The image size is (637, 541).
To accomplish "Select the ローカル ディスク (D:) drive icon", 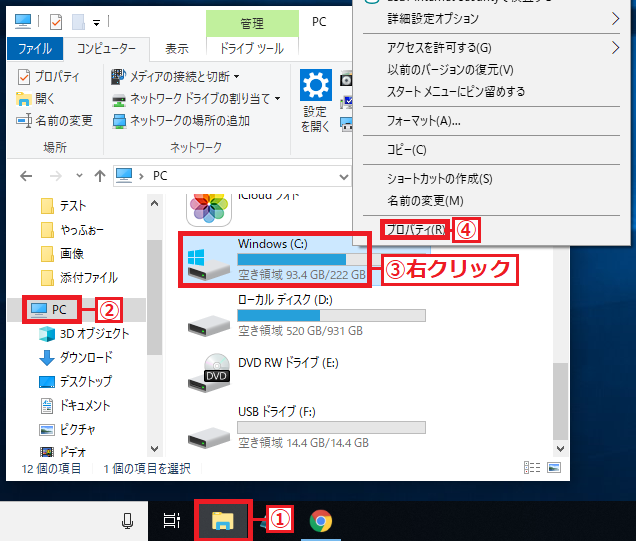I will coord(208,325).
